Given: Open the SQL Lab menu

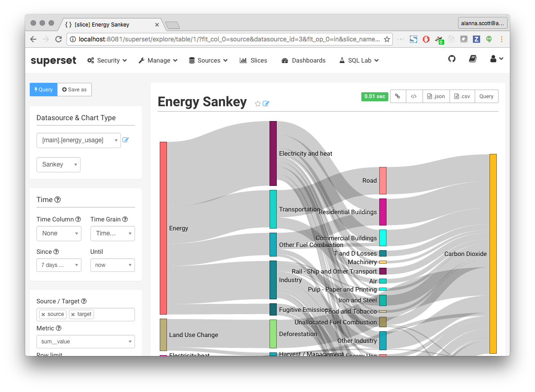Looking at the screenshot, I should pos(359,60).
